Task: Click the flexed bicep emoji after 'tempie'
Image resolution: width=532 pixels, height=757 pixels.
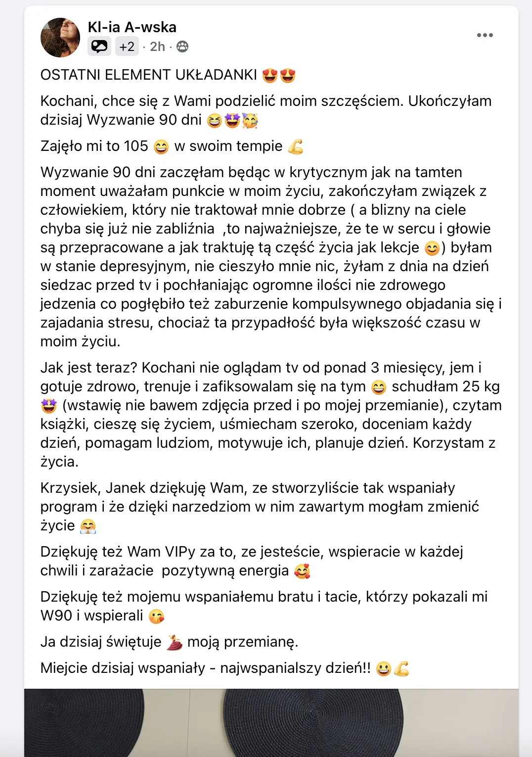Action: coord(295,146)
